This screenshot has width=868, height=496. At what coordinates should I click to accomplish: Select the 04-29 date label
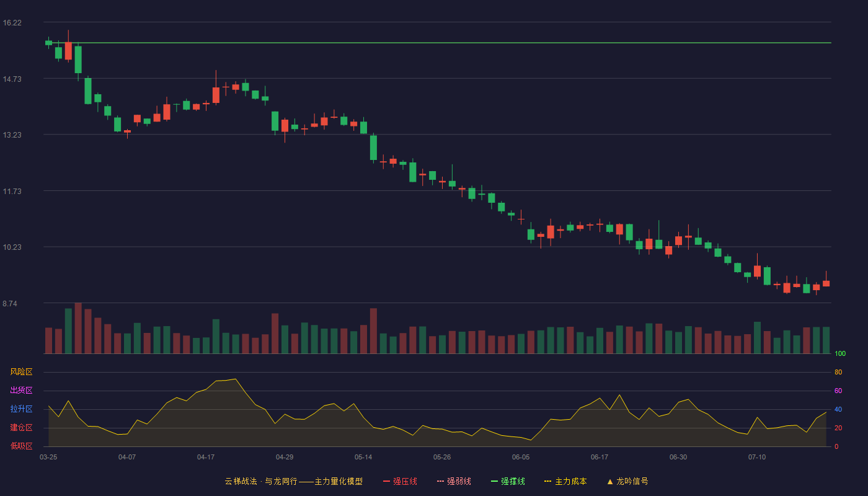(x=285, y=457)
